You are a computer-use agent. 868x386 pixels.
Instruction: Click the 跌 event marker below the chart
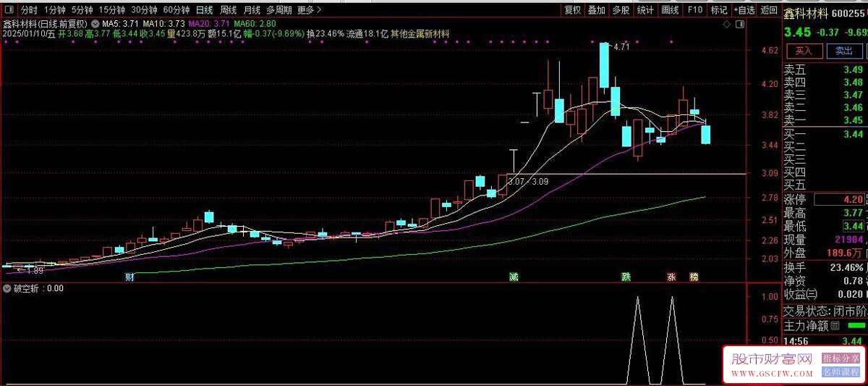click(625, 277)
